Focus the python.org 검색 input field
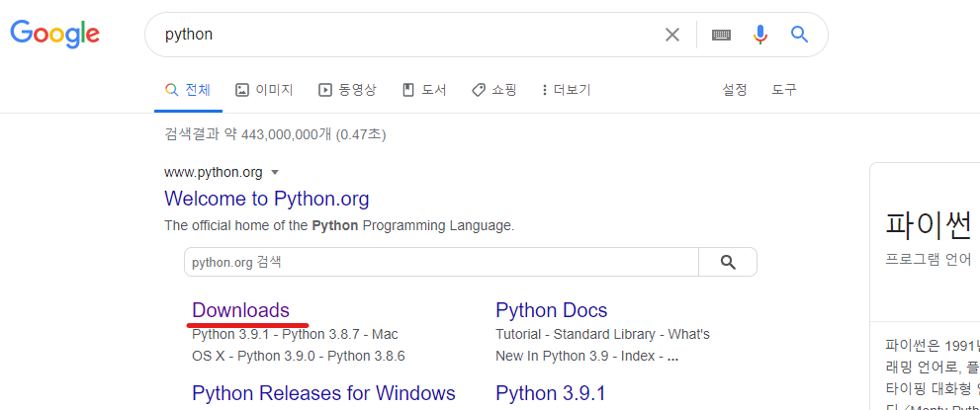980x410 pixels. [x=441, y=262]
